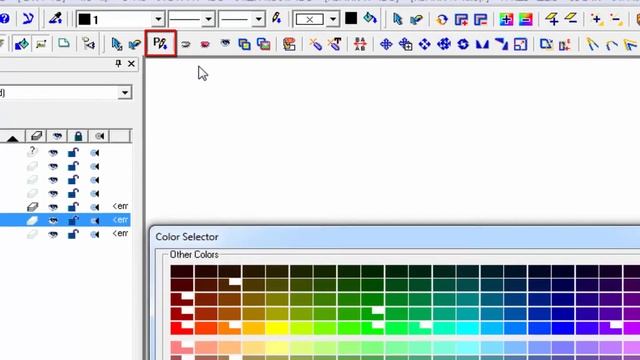Click the gray lips icon
640x360 pixels.
[x=186, y=44]
